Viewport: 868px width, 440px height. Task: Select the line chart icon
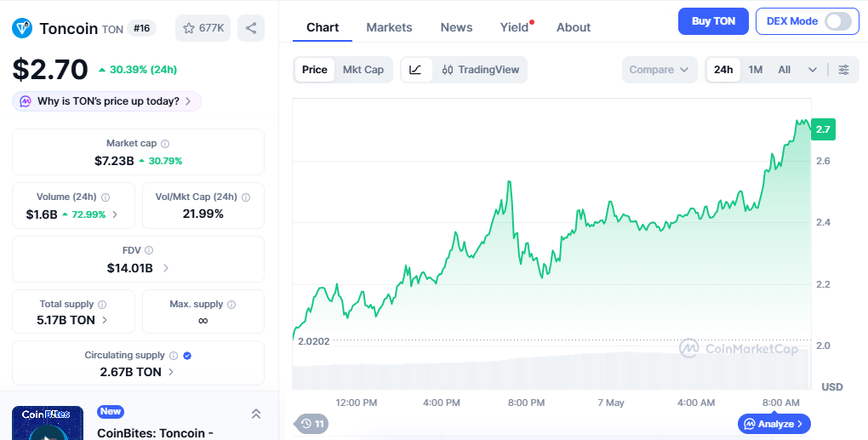tap(416, 70)
